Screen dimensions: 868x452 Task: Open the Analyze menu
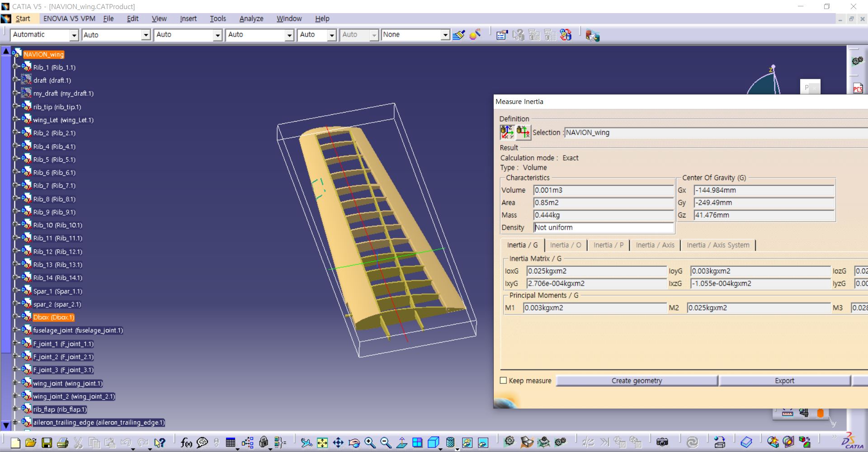pos(251,19)
